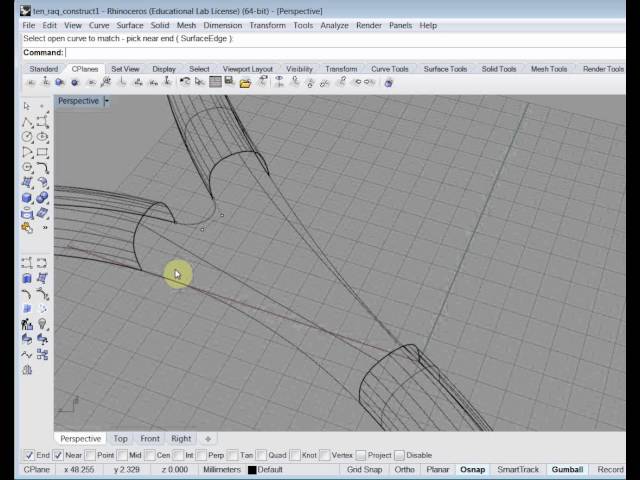Click the Millimeters units field
Screen dimensions: 640x480
pyautogui.click(x=222, y=469)
